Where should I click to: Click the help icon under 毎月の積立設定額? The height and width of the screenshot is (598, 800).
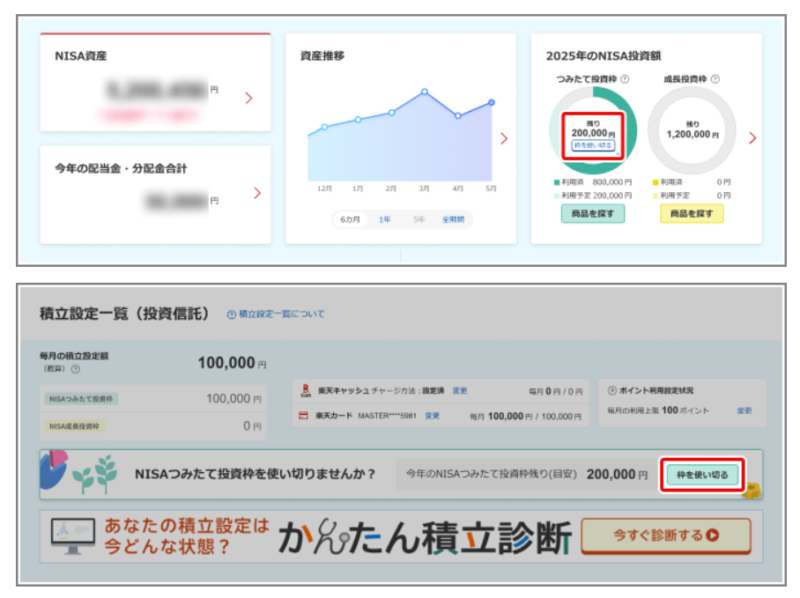click(75, 369)
